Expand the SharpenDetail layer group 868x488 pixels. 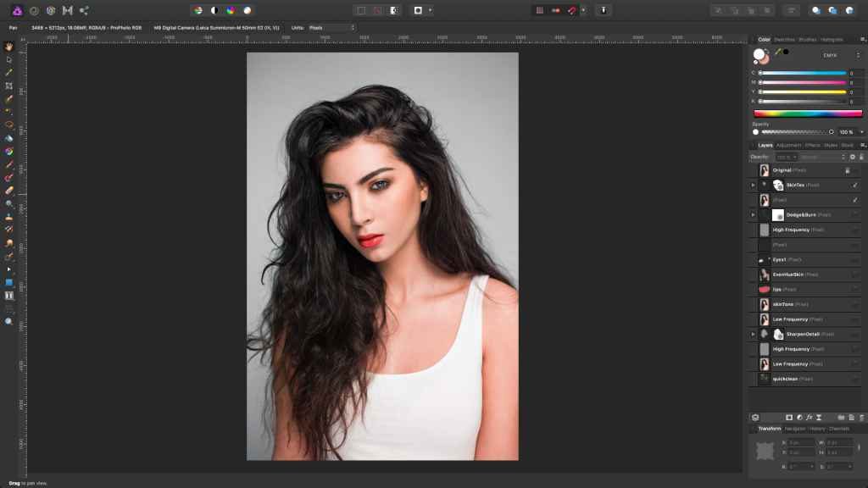click(753, 334)
